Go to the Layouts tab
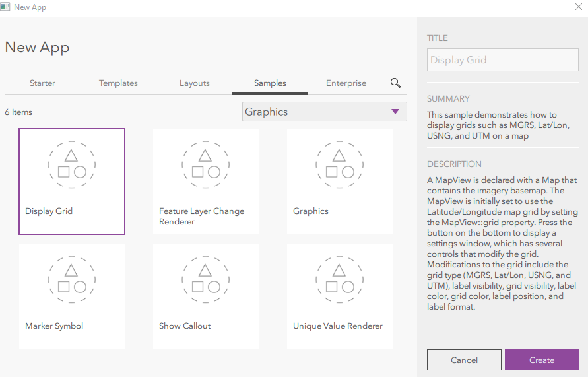This screenshot has width=588, height=377. tap(194, 83)
